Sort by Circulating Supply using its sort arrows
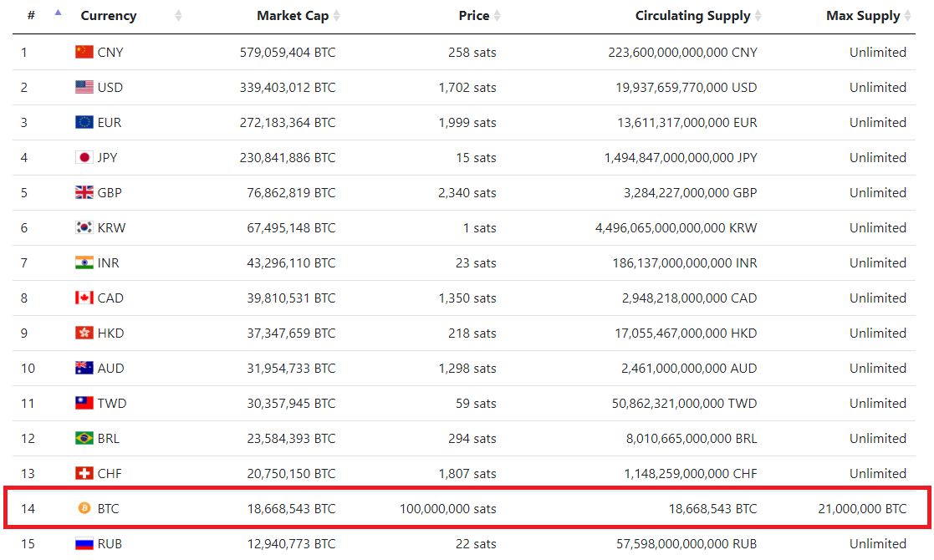 click(758, 16)
